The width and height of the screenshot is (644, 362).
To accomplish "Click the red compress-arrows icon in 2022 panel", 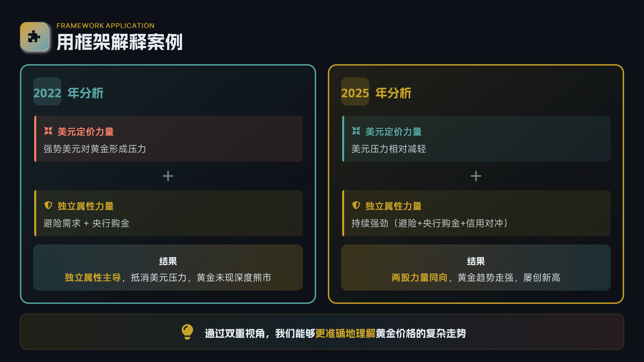I will pyautogui.click(x=48, y=131).
